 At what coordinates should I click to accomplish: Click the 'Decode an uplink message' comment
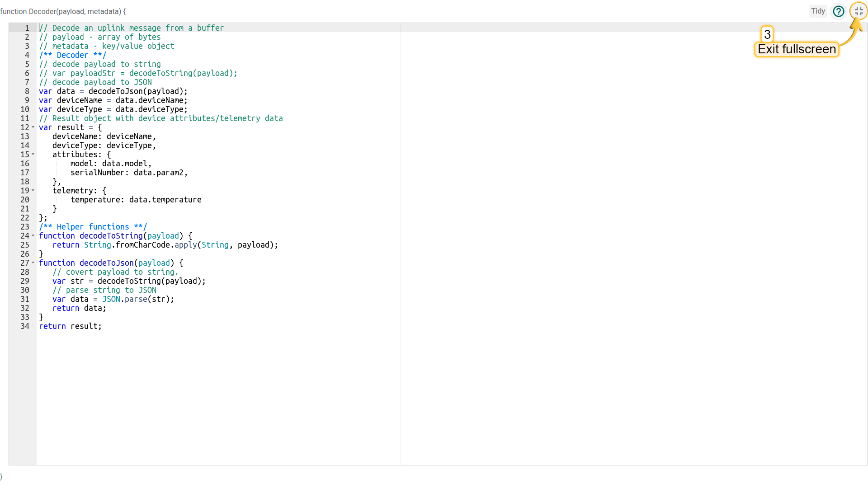click(x=131, y=28)
